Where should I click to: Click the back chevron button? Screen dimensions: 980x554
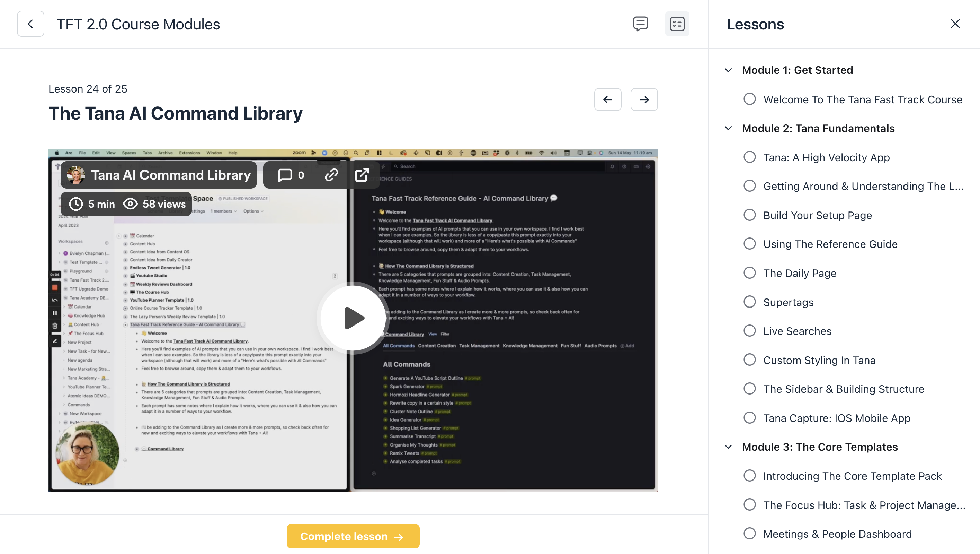[30, 24]
